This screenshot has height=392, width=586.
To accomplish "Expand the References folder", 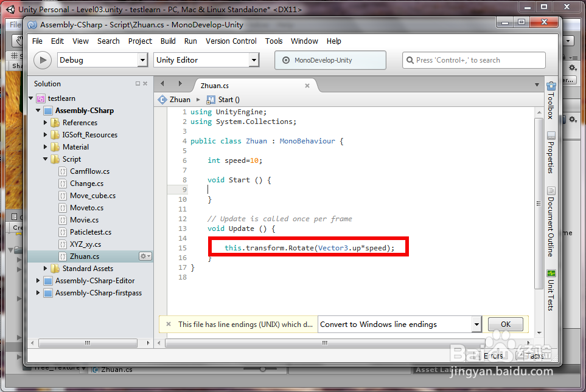I will 45,122.
